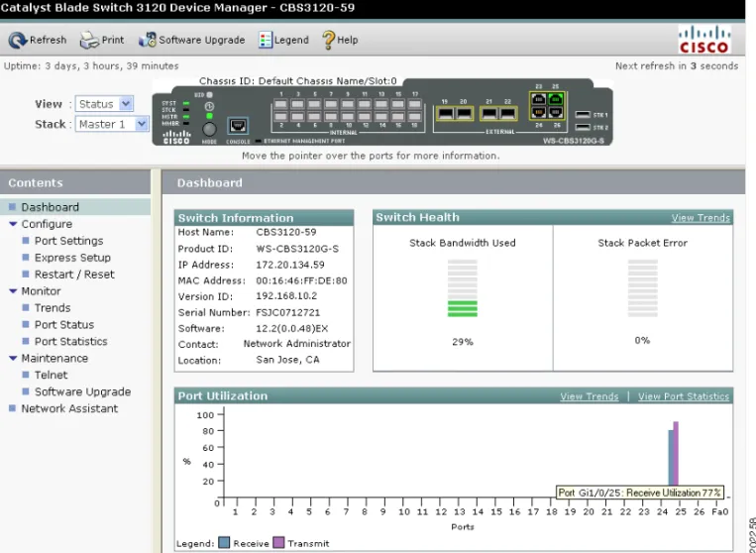This screenshot has width=756, height=553.
Task: Click external port 19 on the switch
Action: 446,114
